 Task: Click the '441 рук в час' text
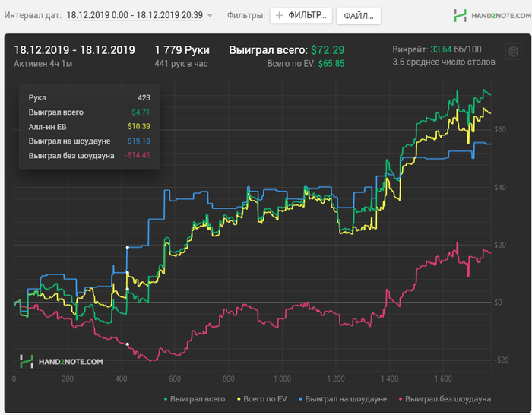(x=181, y=64)
